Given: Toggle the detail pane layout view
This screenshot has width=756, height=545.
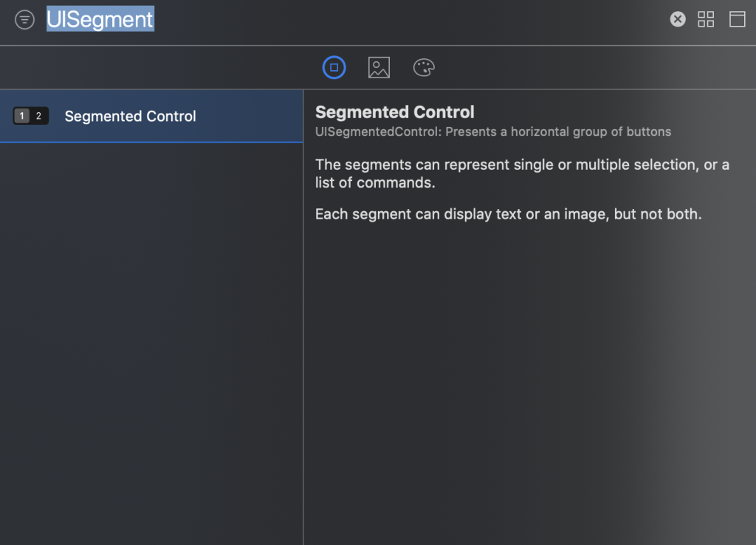Looking at the screenshot, I should [x=737, y=19].
